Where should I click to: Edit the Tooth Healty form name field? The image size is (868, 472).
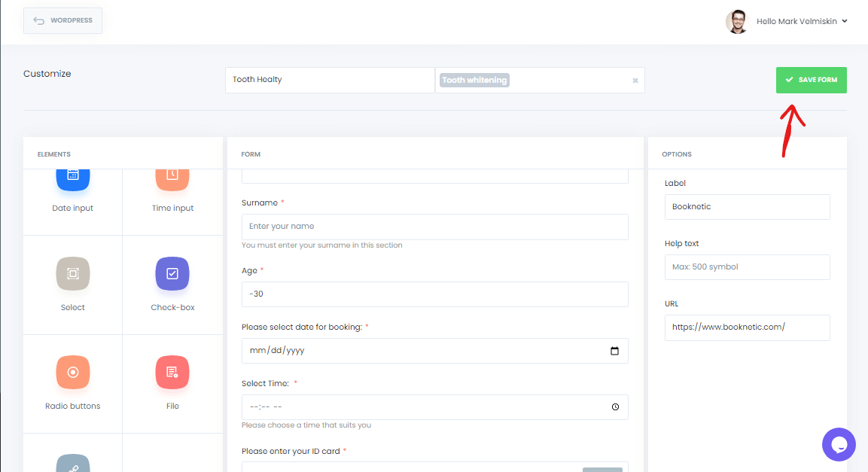point(330,80)
